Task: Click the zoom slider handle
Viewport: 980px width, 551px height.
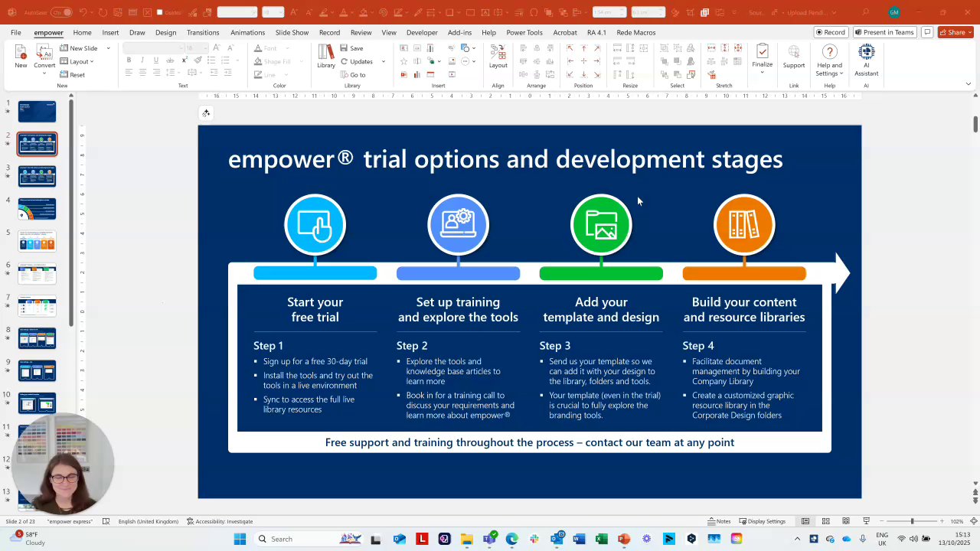Action: [x=912, y=521]
